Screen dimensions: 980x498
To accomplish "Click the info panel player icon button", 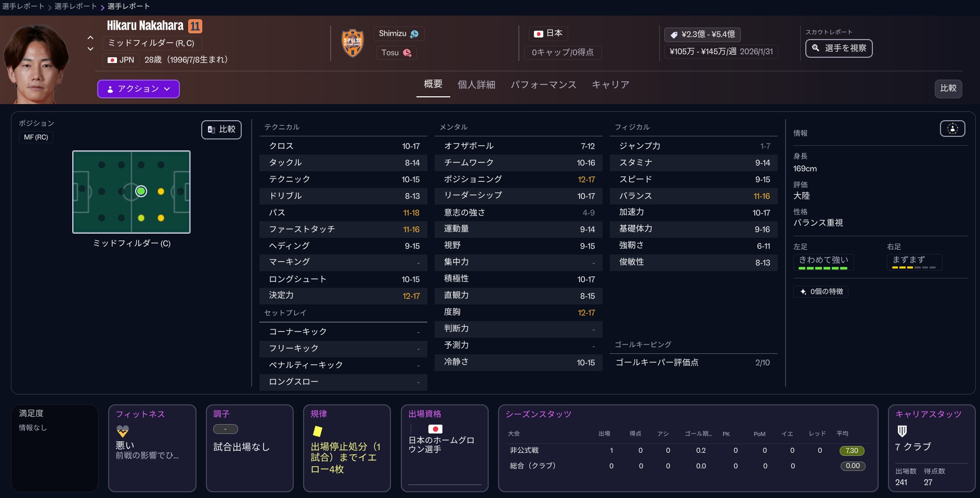I will [952, 129].
